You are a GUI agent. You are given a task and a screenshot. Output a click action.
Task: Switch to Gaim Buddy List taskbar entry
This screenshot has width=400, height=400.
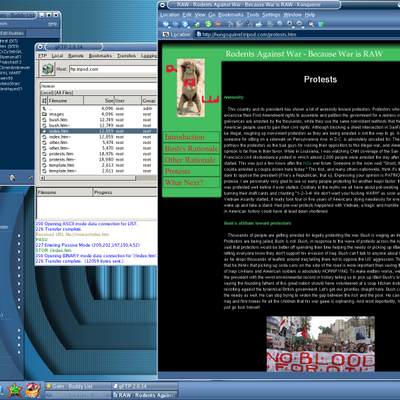[77, 386]
